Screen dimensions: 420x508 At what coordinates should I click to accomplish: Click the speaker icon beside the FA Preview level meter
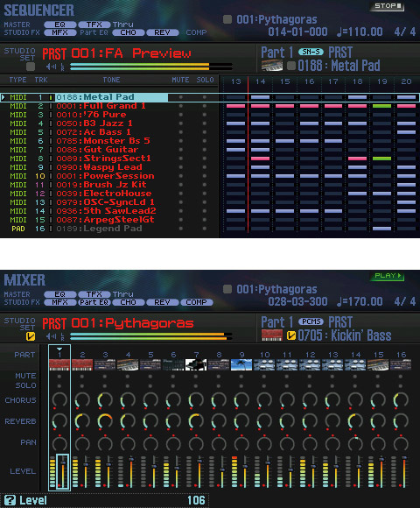coord(51,67)
